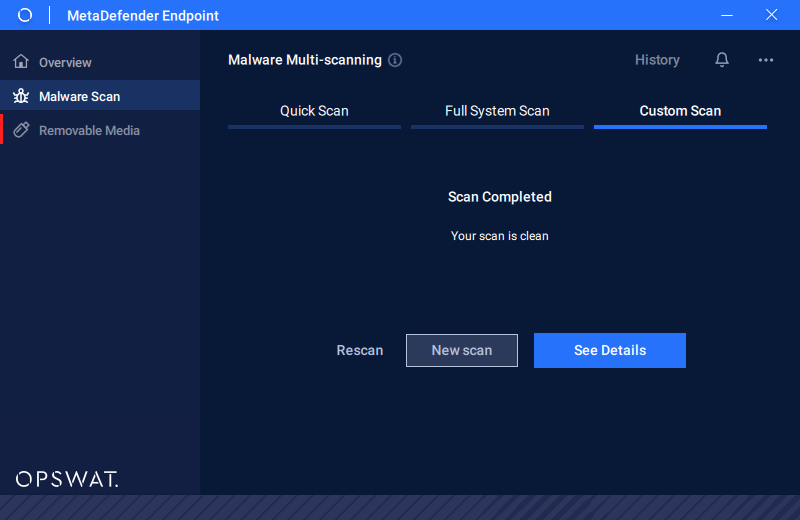Go to Overview in the sidebar
800x520 pixels.
(100, 62)
